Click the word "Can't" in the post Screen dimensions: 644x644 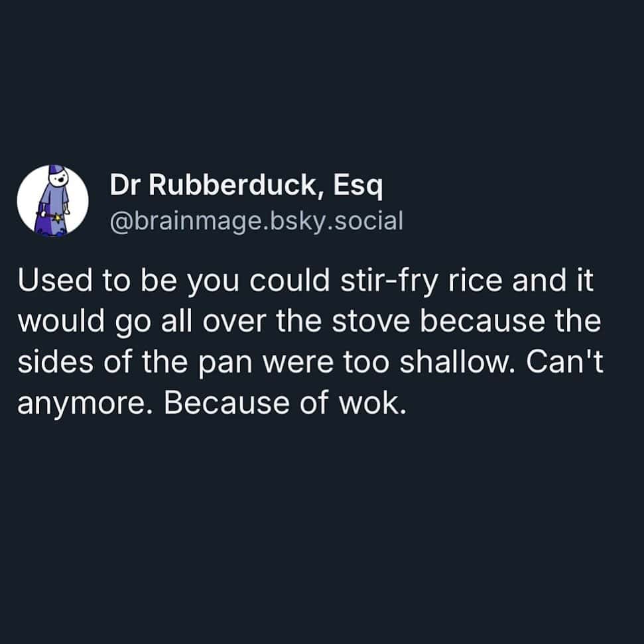(564, 362)
